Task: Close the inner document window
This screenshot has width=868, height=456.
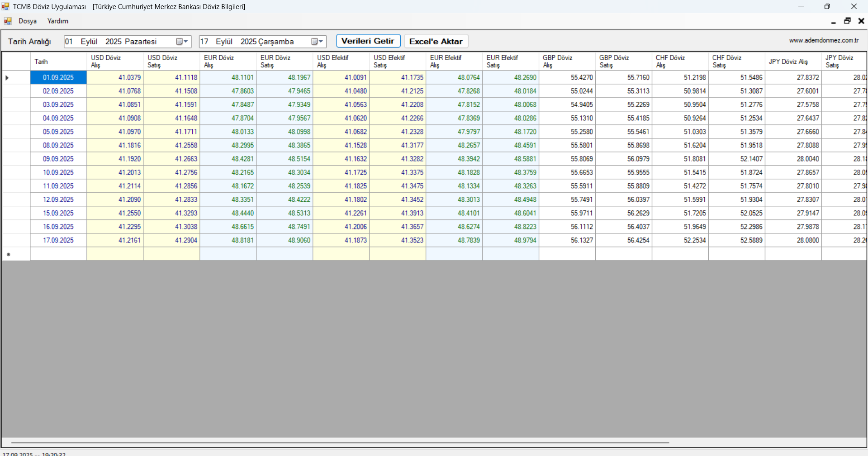Action: pos(861,21)
